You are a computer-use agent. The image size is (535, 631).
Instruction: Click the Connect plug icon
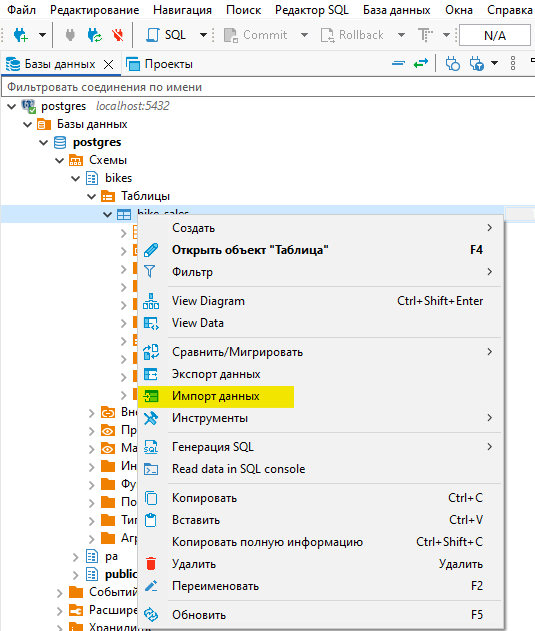(70, 35)
